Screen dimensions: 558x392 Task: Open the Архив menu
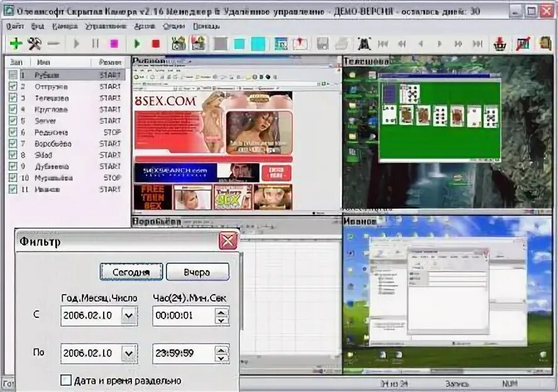pos(145,26)
